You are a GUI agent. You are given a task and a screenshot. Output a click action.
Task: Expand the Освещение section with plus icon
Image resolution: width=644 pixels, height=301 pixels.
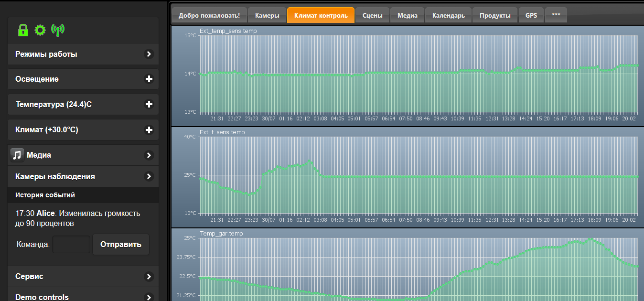point(149,79)
